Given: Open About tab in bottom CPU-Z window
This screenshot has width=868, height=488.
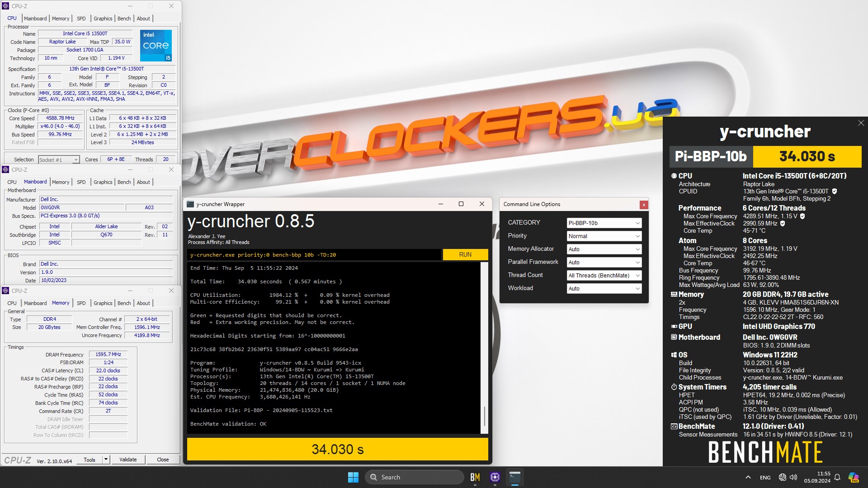Looking at the screenshot, I should (143, 303).
